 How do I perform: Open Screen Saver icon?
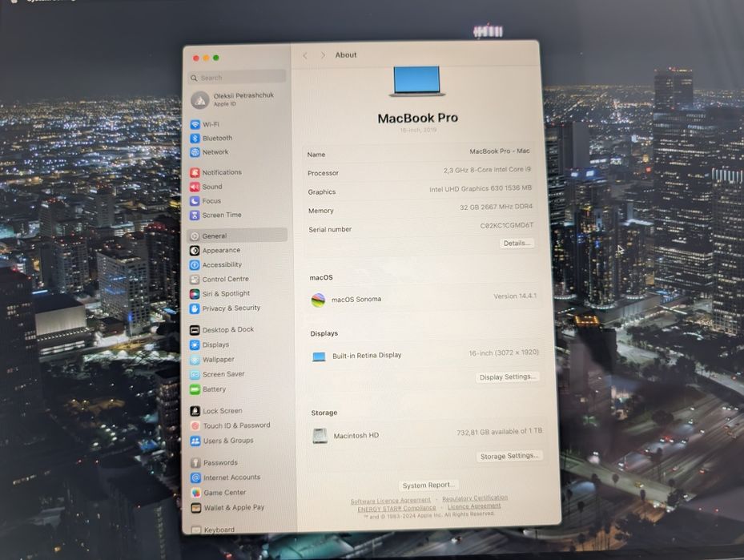tap(195, 374)
